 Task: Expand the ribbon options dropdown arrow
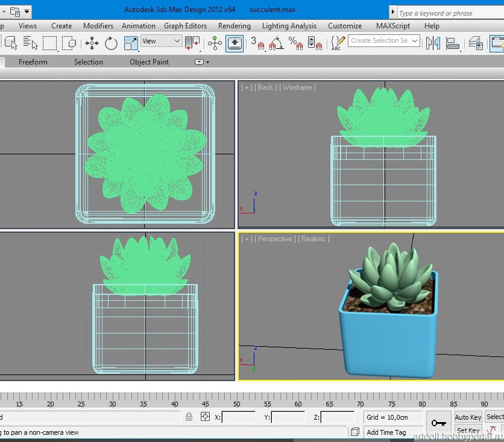tap(202, 62)
